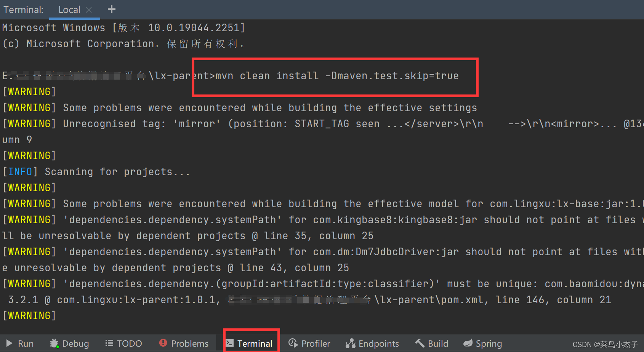Open the Spring tool window

(x=482, y=344)
